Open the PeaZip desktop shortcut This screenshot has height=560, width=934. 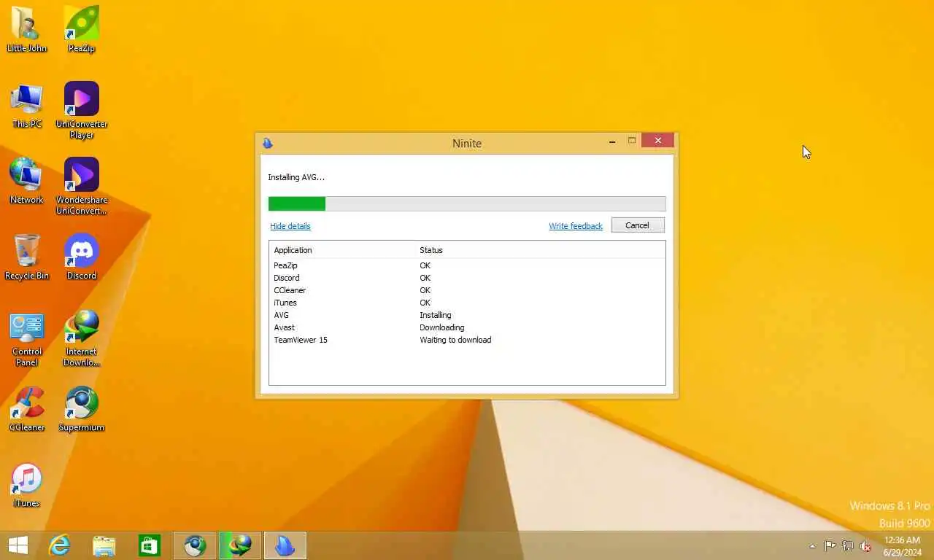click(x=82, y=28)
